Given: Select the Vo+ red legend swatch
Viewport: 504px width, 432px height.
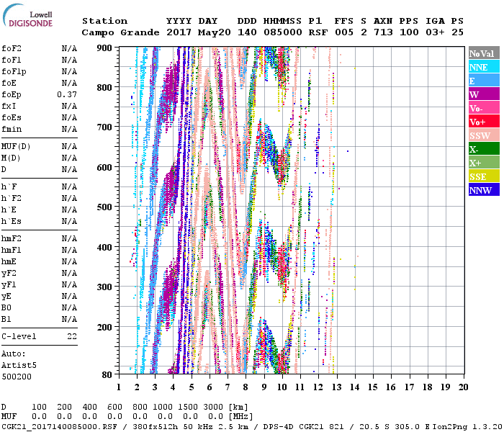Looking at the screenshot, I should click(484, 122).
